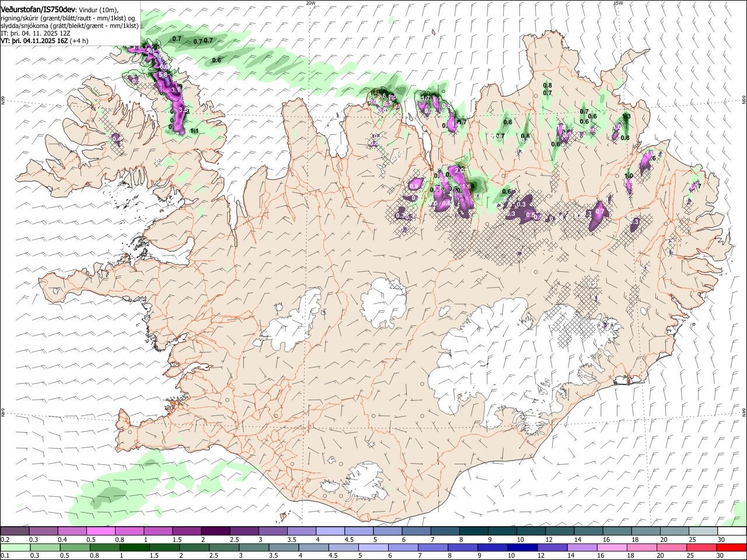747x560 pixels.
Task: Click the '30' label under snow legend
Action: point(721,540)
